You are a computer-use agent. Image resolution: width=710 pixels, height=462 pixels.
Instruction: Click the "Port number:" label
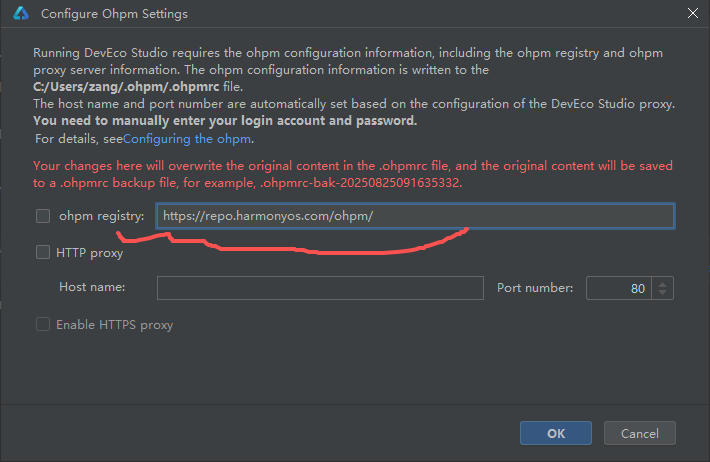pyautogui.click(x=535, y=288)
